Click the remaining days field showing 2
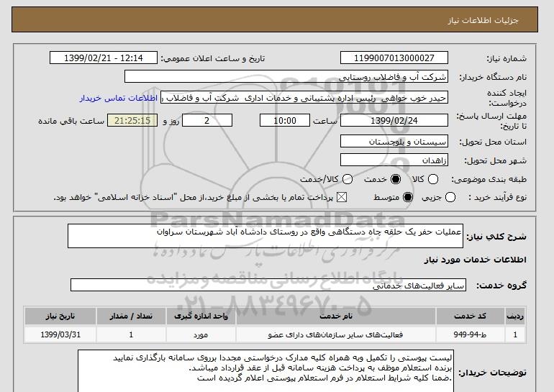This screenshot has width=554, height=392. (x=207, y=120)
